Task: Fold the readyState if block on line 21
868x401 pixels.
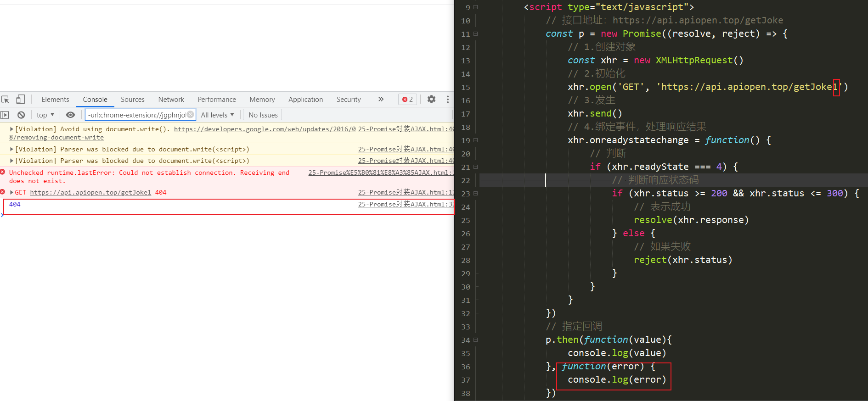Action: pyautogui.click(x=476, y=167)
